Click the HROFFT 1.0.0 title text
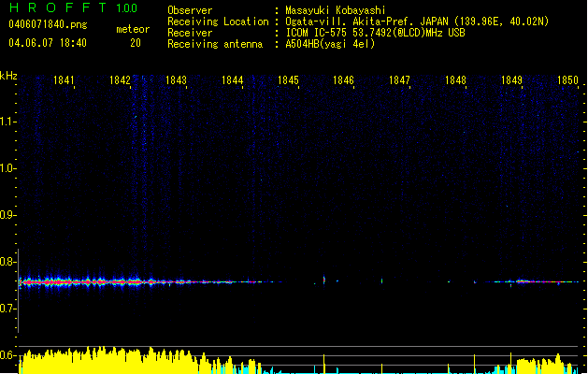The image size is (588, 374). 74,7
